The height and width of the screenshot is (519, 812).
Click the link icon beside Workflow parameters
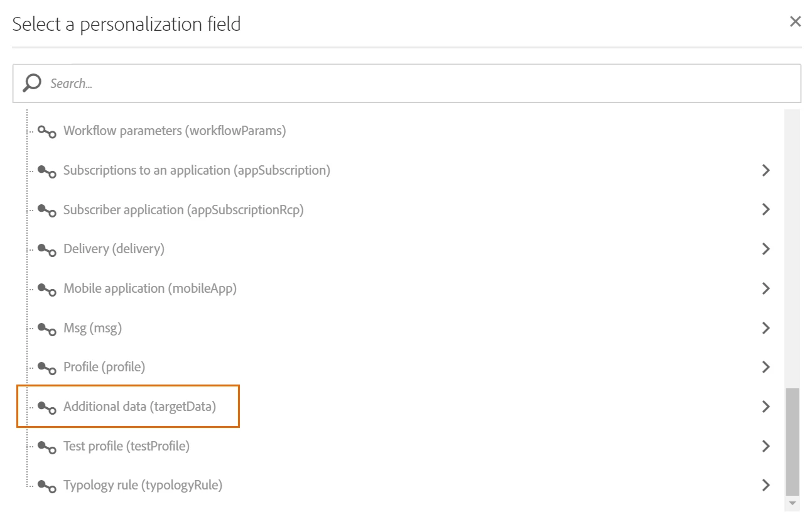click(46, 131)
